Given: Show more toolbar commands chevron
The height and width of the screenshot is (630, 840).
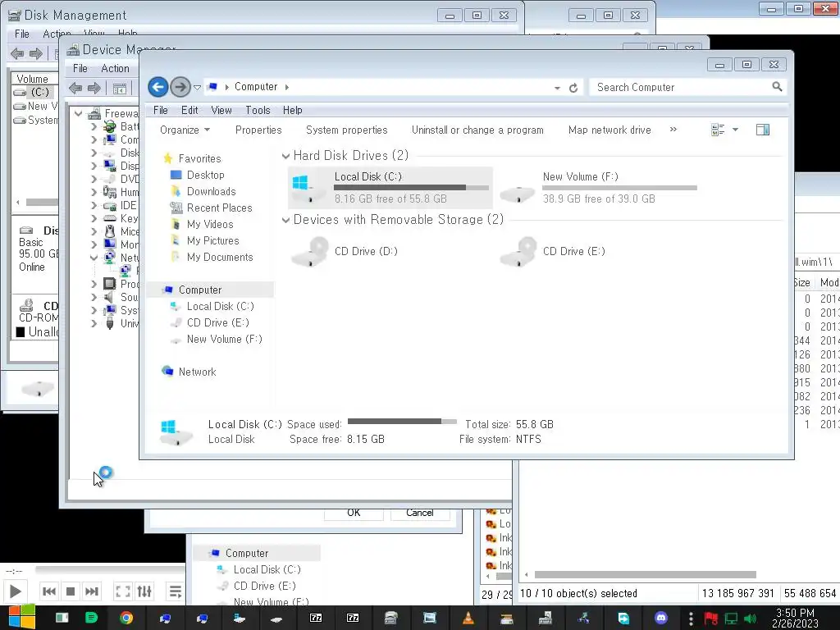Looking at the screenshot, I should (x=673, y=130).
